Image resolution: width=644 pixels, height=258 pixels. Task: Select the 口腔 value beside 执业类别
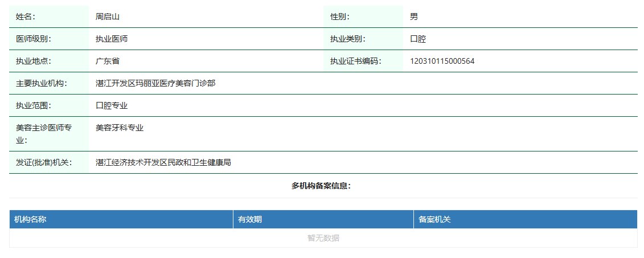[418, 39]
